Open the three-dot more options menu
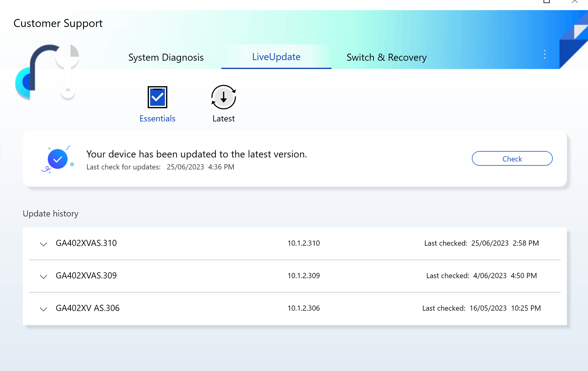588x371 pixels. click(545, 54)
